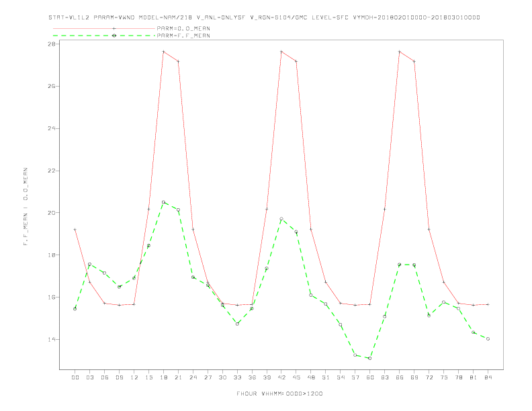The image size is (532, 411).
Task: Click x-axis forecast hour label 54
Action: 341,377
